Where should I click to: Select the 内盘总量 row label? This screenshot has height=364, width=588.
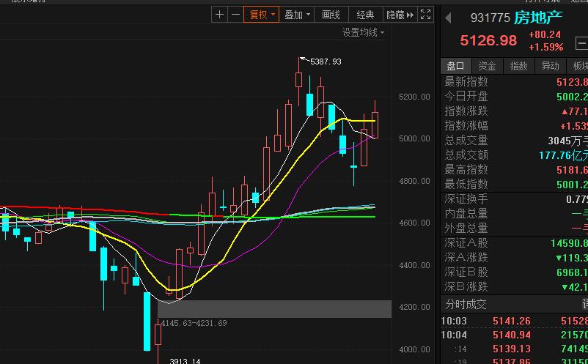coord(466,213)
